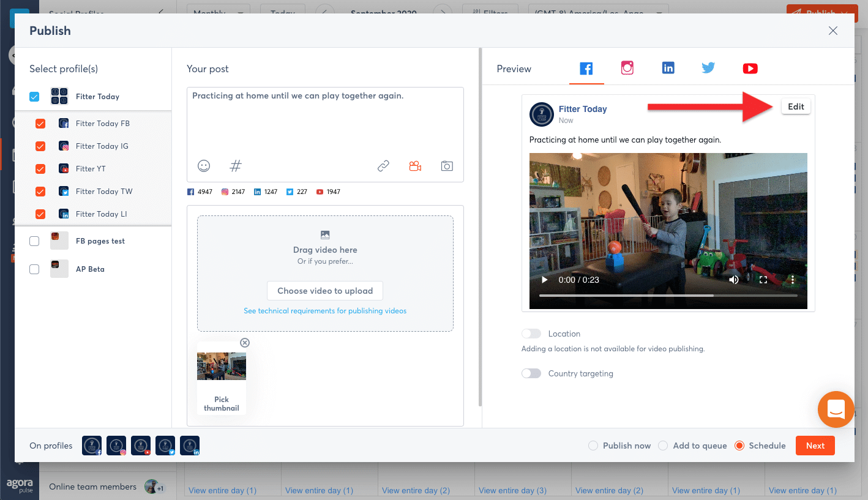Check the AP Beta profile
This screenshot has height=500, width=868.
click(x=34, y=269)
